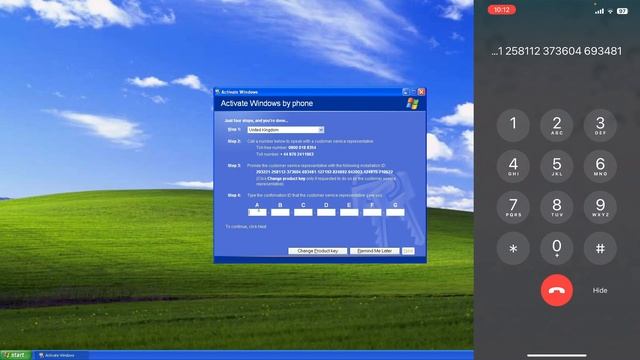Tap the red 10:12 call time indicator
Viewport: 640px width, 360px height.
502,10
